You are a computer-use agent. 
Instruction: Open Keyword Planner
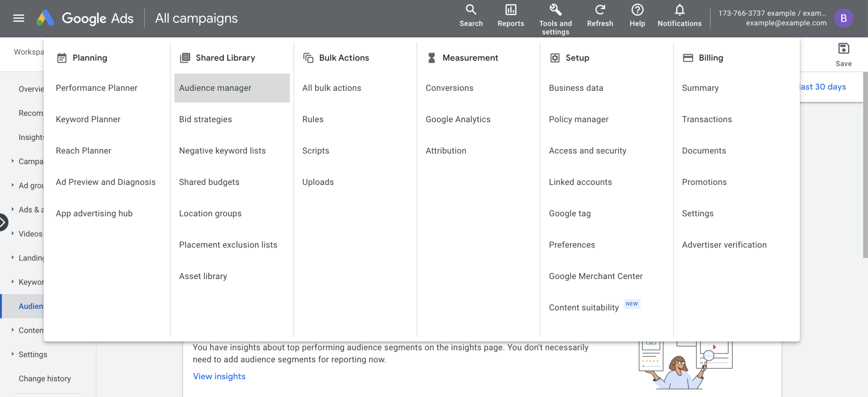coord(88,119)
